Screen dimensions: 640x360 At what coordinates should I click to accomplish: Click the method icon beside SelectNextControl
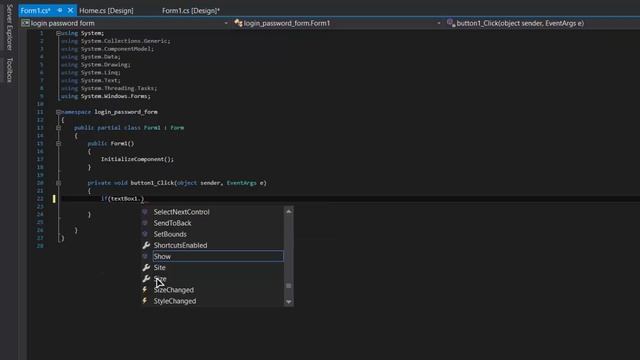tap(145, 212)
